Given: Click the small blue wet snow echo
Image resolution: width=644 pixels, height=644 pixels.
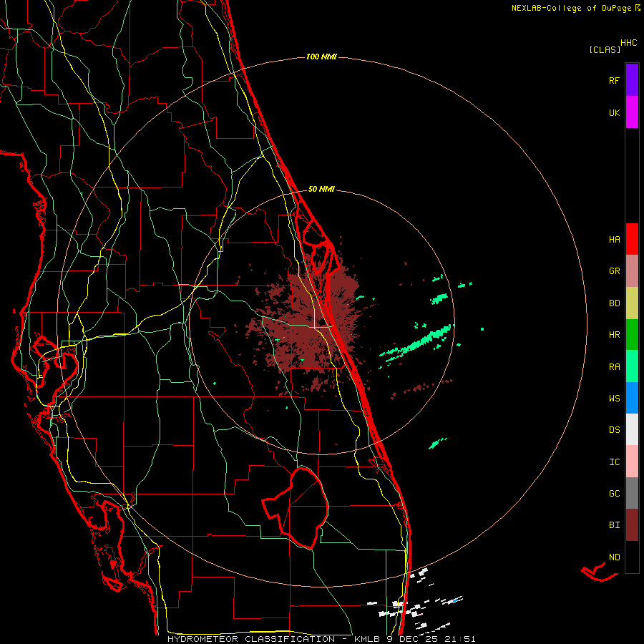Looking at the screenshot, I should click(454, 601).
